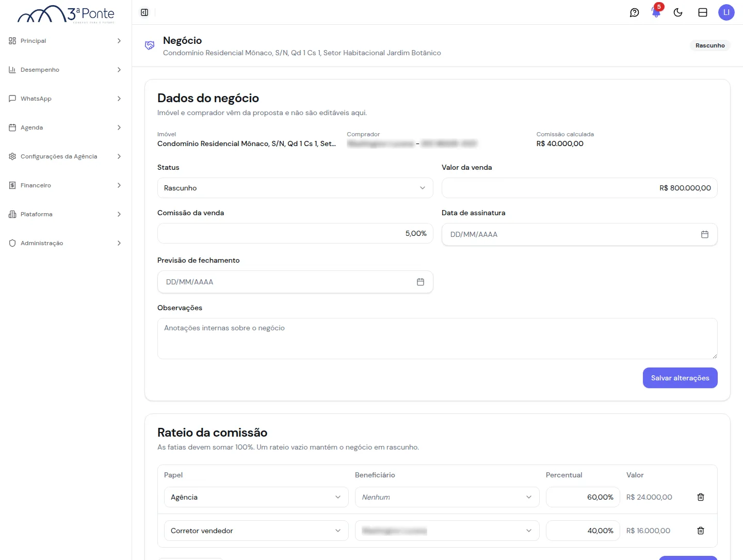Collapse the sidebar with the panel toggle icon
The width and height of the screenshot is (743, 560).
point(144,12)
